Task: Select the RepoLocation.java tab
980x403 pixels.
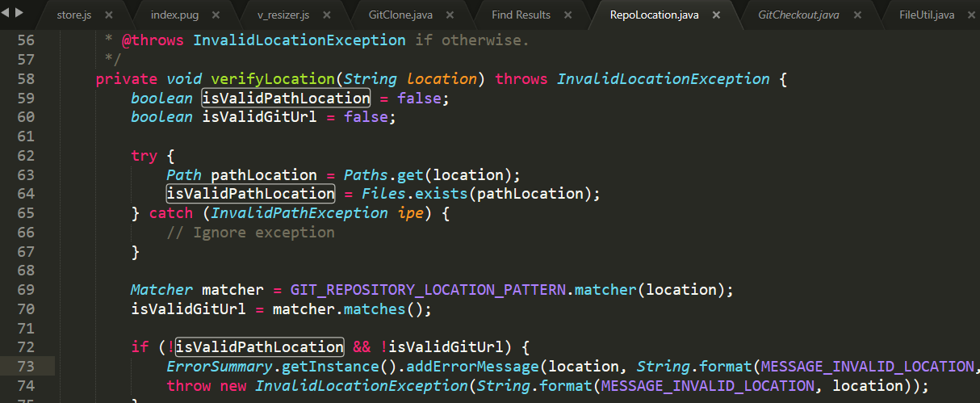Action: click(654, 15)
